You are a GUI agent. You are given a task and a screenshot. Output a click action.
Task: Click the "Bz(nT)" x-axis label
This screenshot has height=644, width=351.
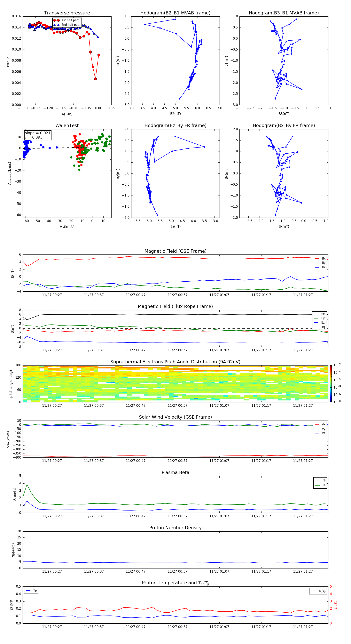175,227
